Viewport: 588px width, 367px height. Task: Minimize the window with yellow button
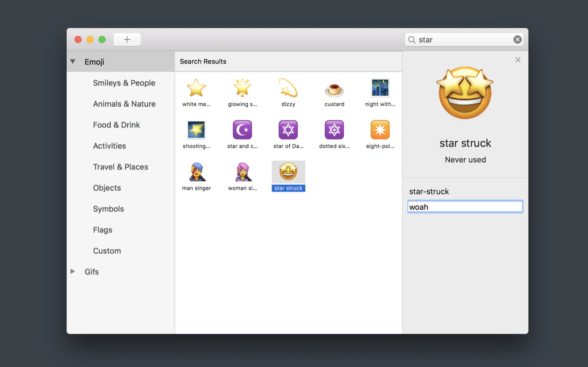[90, 40]
